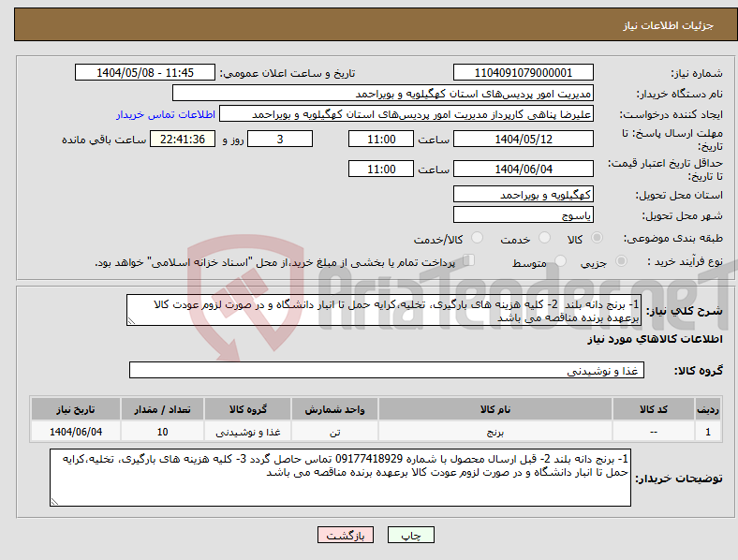Open اطلاعات تماس خریدار link
This screenshot has height=560, width=738.
166,114
